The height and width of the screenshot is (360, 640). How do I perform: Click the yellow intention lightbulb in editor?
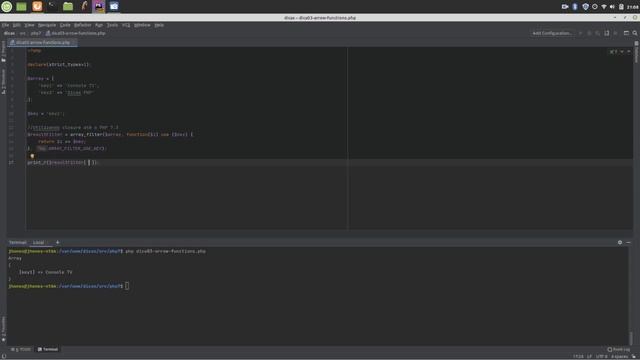pos(32,156)
